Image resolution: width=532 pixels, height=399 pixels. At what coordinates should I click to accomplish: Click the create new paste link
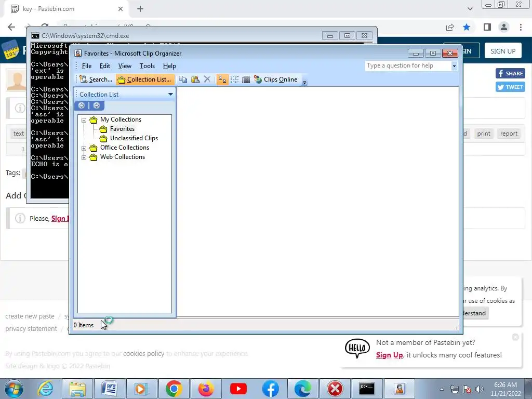pyautogui.click(x=30, y=316)
